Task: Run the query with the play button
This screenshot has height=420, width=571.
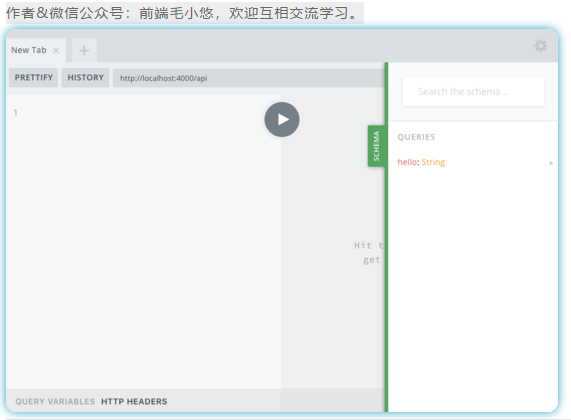Action: pyautogui.click(x=282, y=119)
